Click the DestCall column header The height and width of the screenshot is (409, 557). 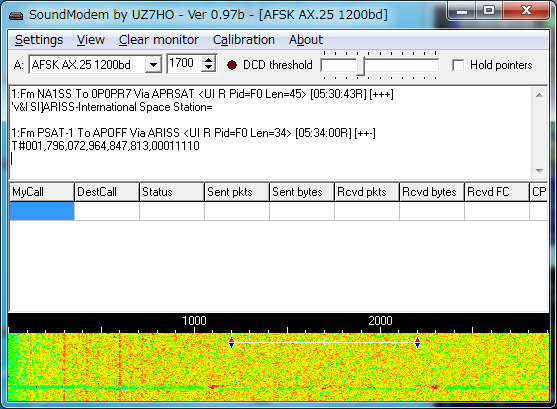(107, 192)
